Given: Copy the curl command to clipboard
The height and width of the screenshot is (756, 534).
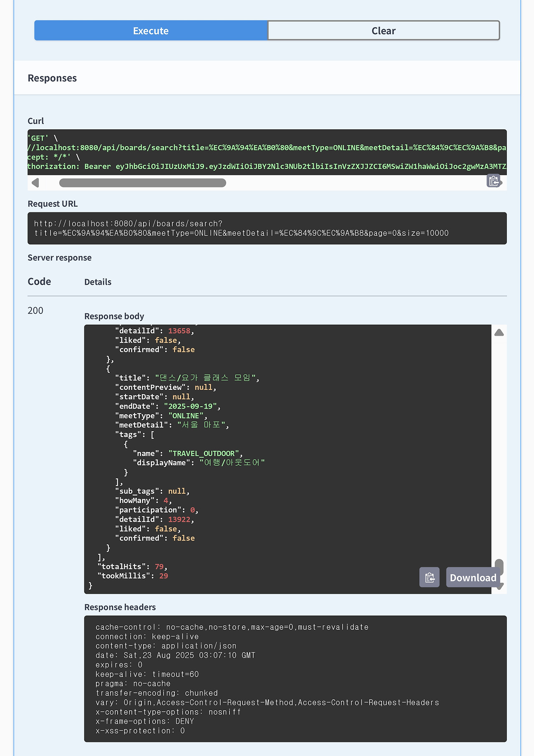Looking at the screenshot, I should click(494, 181).
